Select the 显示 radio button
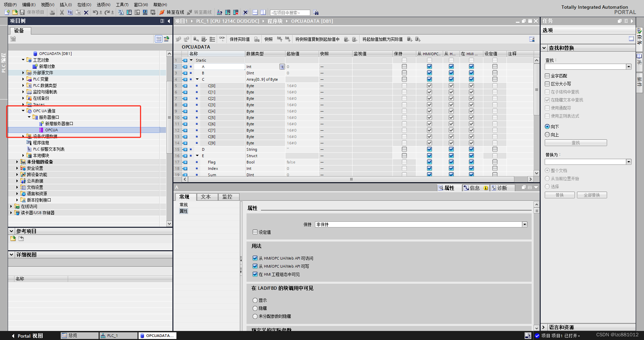This screenshot has height=340, width=644. click(255, 300)
